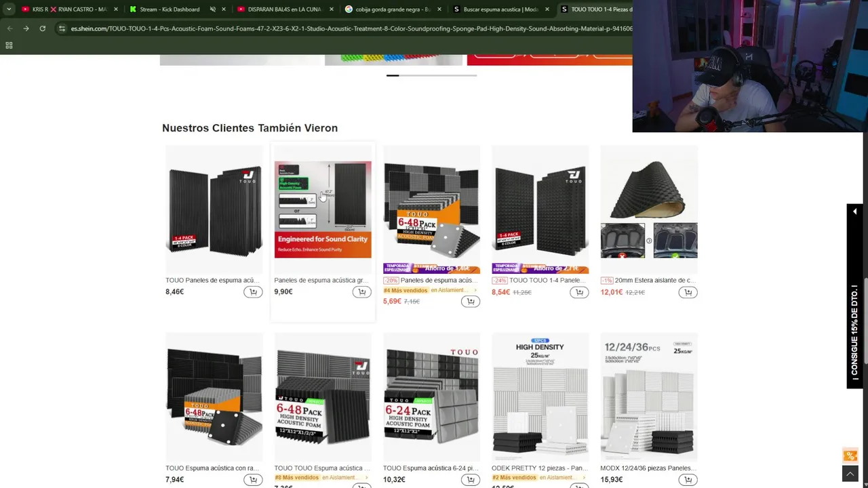Open TOUO Paneles de espuma acú... product title
This screenshot has height=488, width=868.
coord(212,280)
